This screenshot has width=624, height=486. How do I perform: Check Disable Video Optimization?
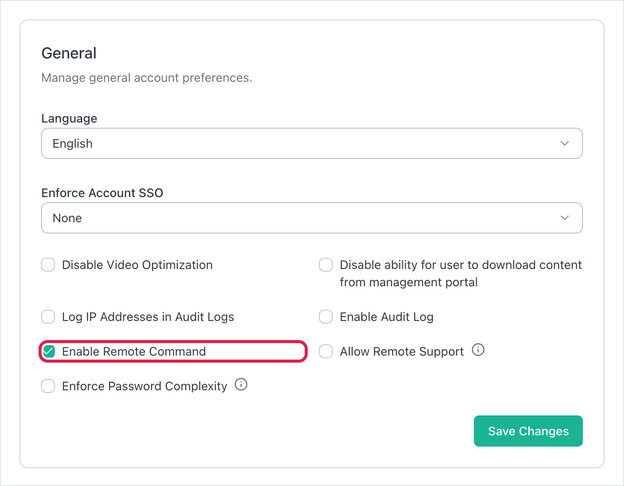(x=48, y=265)
